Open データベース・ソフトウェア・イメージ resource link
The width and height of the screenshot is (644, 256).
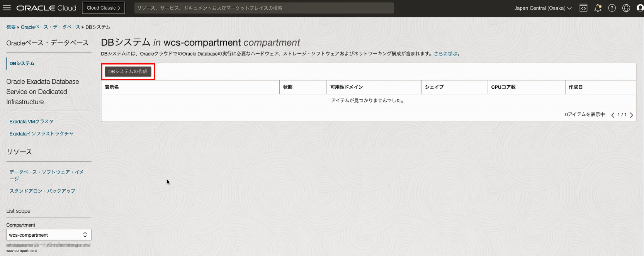46,175
